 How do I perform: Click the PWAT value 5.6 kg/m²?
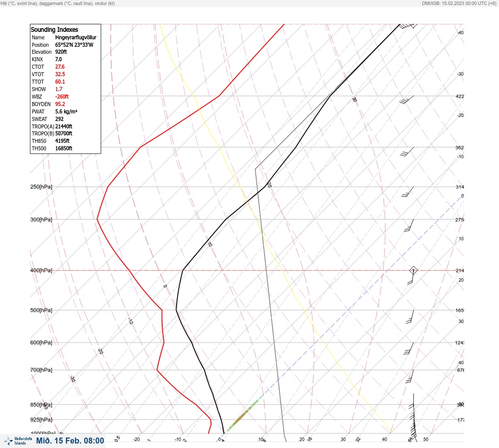coord(66,112)
